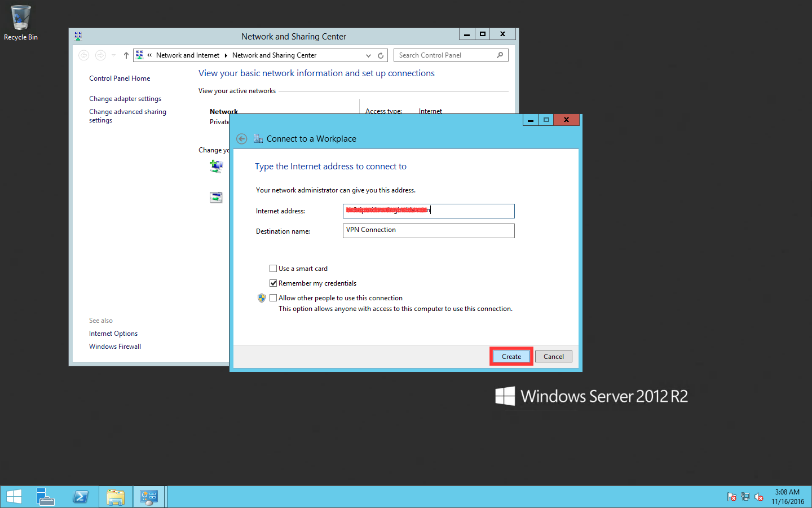Open Change advanced sharing settings
Screen dimensions: 812x508
[127, 116]
